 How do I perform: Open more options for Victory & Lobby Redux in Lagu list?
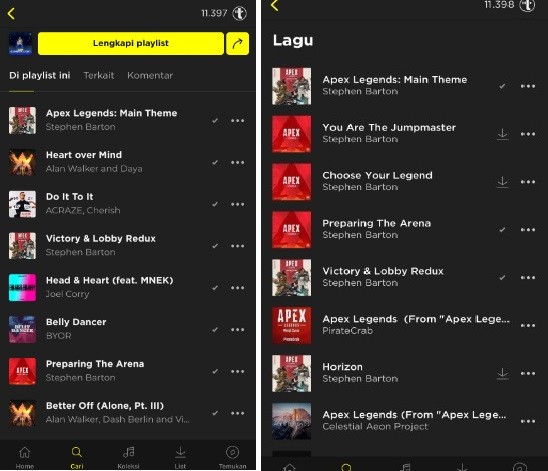click(528, 278)
